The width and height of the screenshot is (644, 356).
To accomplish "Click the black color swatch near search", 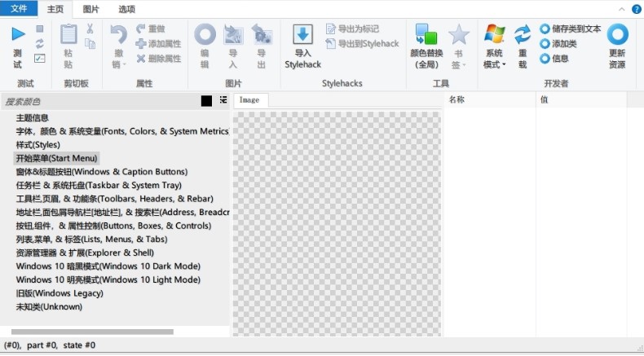I will [x=206, y=100].
